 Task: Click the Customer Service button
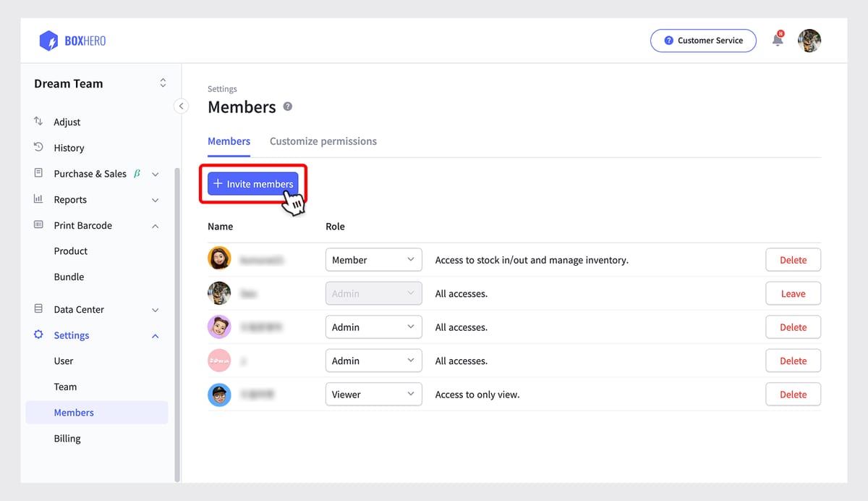[x=702, y=41]
